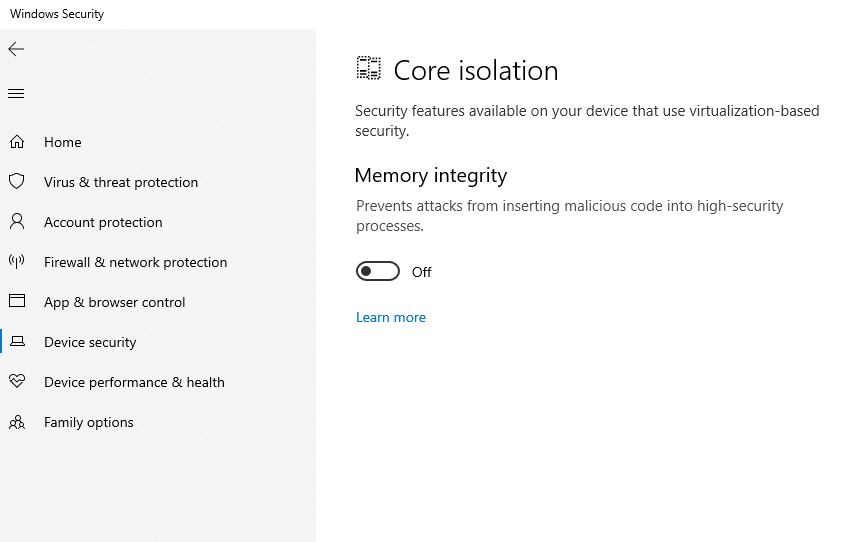
Task: Click the Firewall wireless signal icon
Action: tap(17, 262)
